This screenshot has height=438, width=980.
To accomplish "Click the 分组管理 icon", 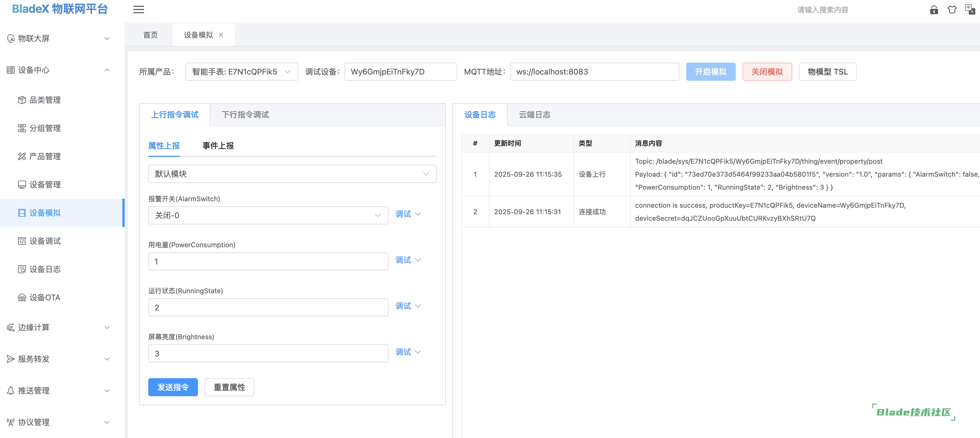I will point(22,128).
